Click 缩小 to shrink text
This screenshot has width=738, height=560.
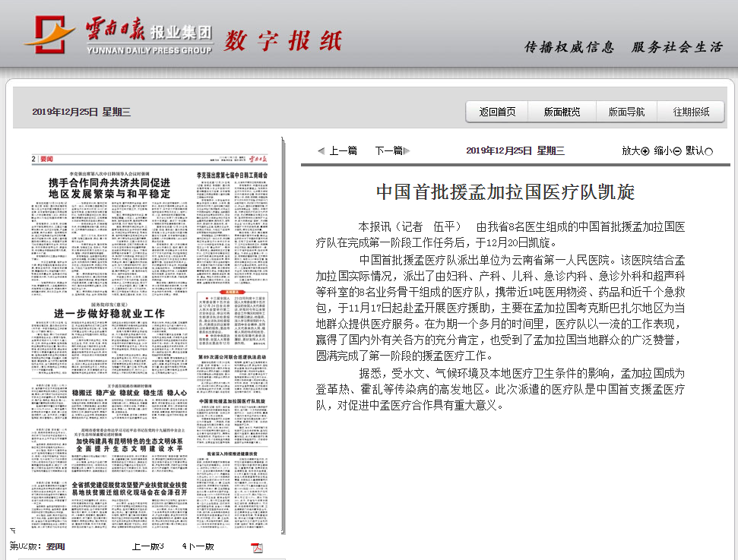point(664,150)
